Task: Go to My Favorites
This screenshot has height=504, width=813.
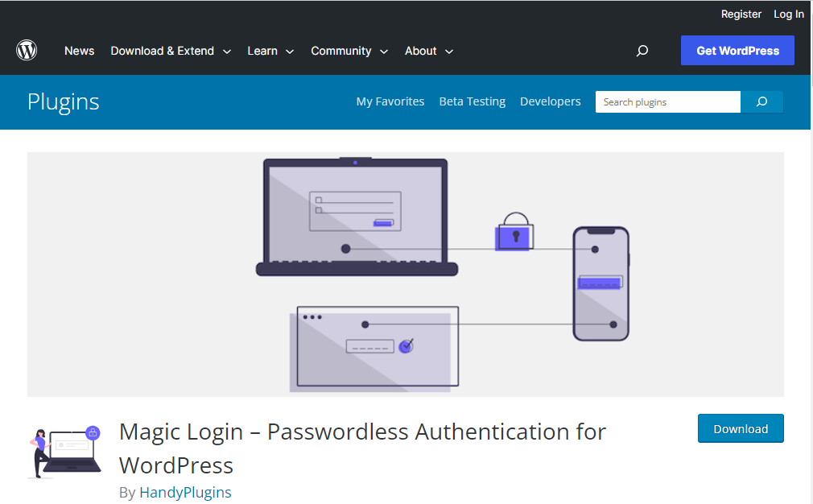Action: tap(390, 101)
